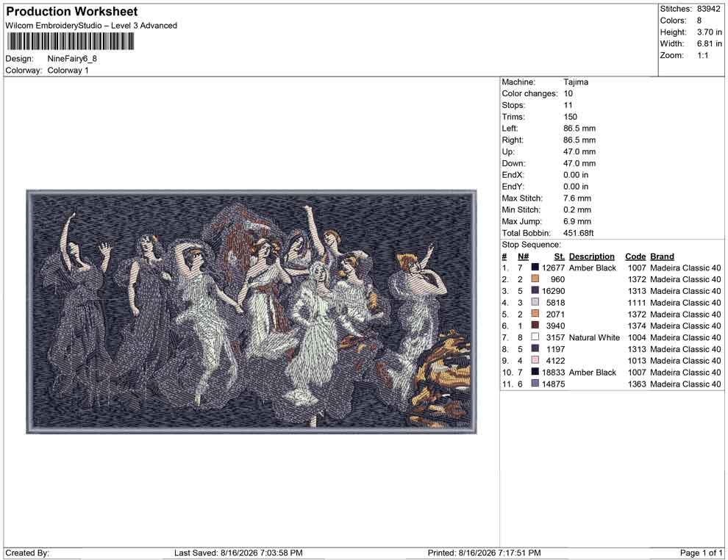Click Page 1 of 1 footer
Screen dimensions: 728x560
pyautogui.click(x=701, y=553)
